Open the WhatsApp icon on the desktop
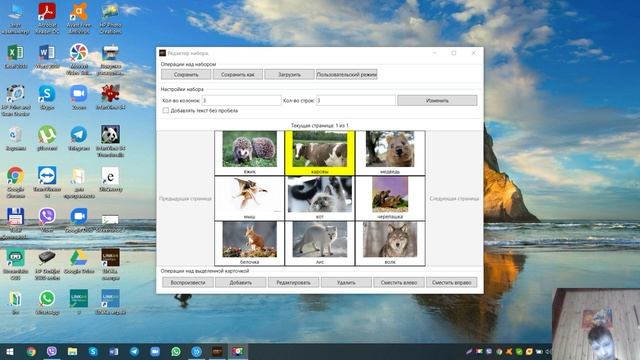This screenshot has height=360, width=640. [47, 302]
